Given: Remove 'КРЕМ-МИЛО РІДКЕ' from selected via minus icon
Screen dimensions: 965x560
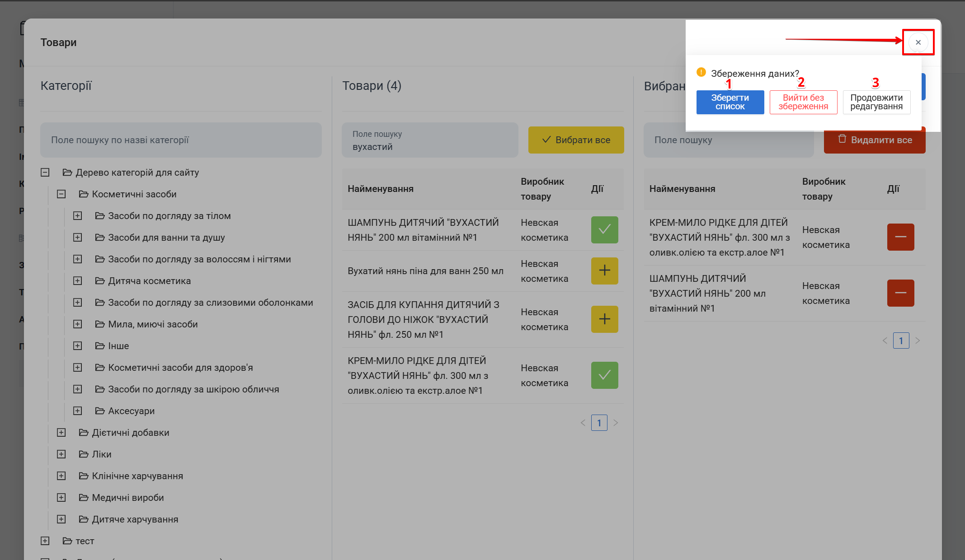Looking at the screenshot, I should (900, 237).
